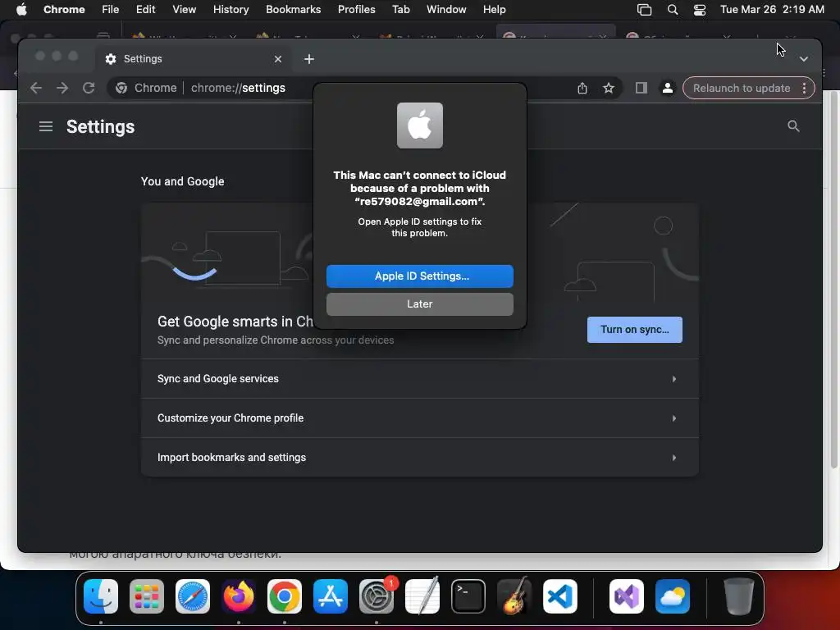Open the Window menu
This screenshot has width=840, height=630.
(446, 10)
